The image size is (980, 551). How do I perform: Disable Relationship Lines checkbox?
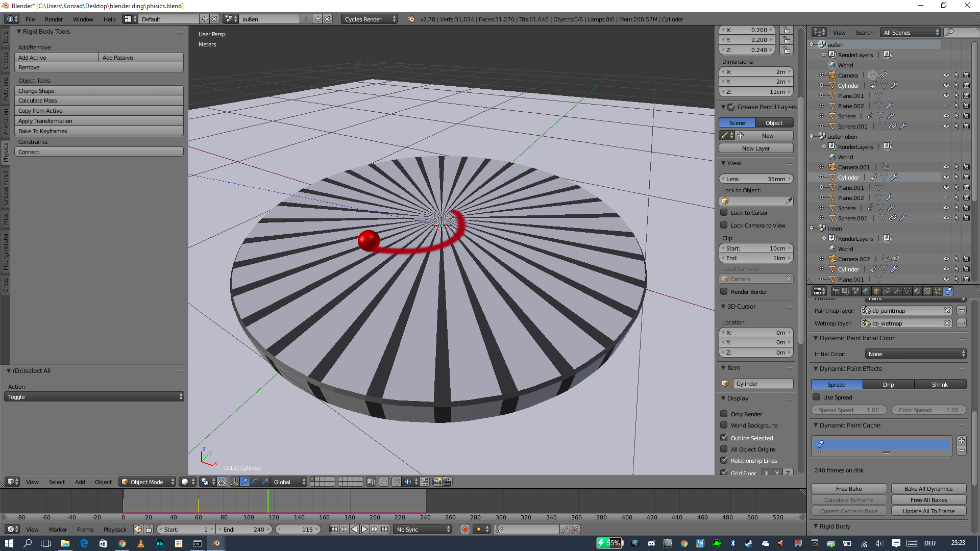724,460
